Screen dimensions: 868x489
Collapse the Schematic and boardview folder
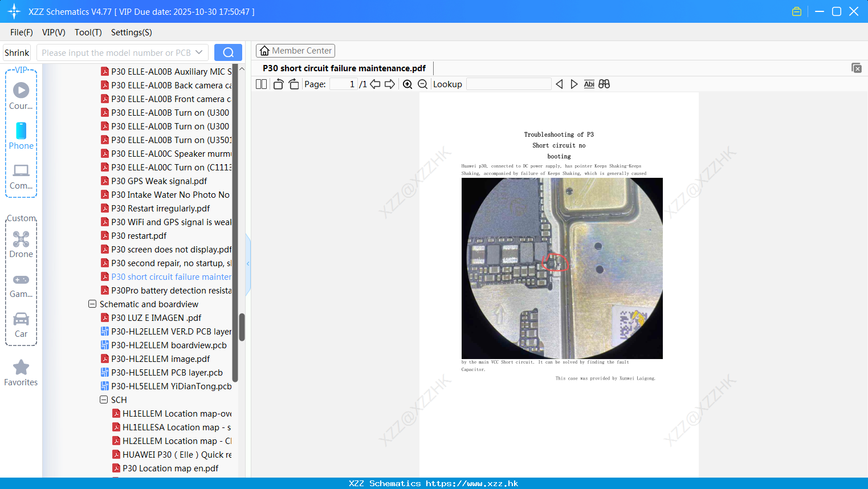pyautogui.click(x=92, y=304)
